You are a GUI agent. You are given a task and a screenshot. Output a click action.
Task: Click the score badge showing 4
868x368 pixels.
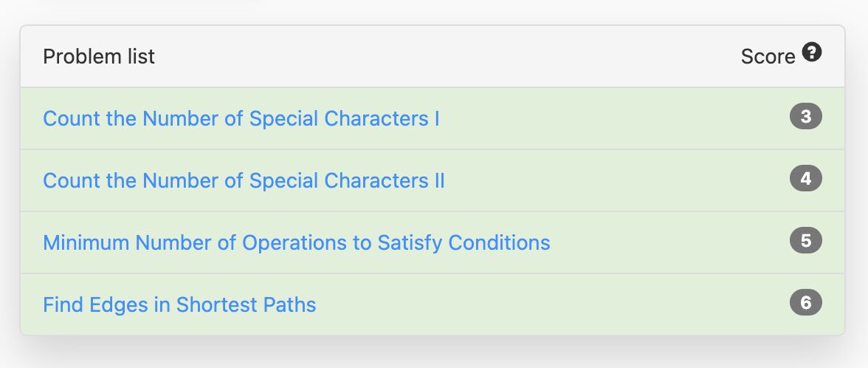point(806,179)
